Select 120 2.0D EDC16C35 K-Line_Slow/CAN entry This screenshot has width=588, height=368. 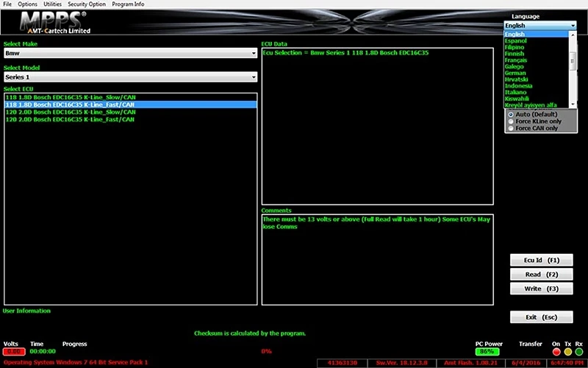click(131, 112)
